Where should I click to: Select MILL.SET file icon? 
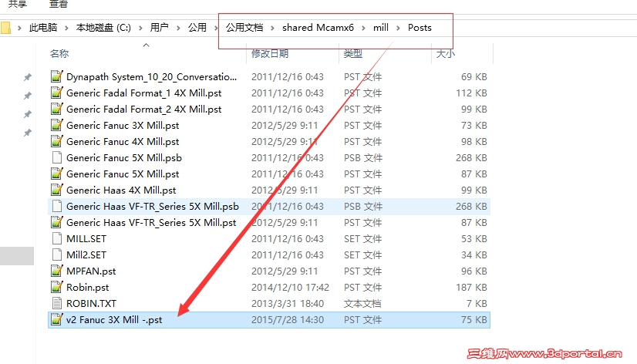coord(57,238)
